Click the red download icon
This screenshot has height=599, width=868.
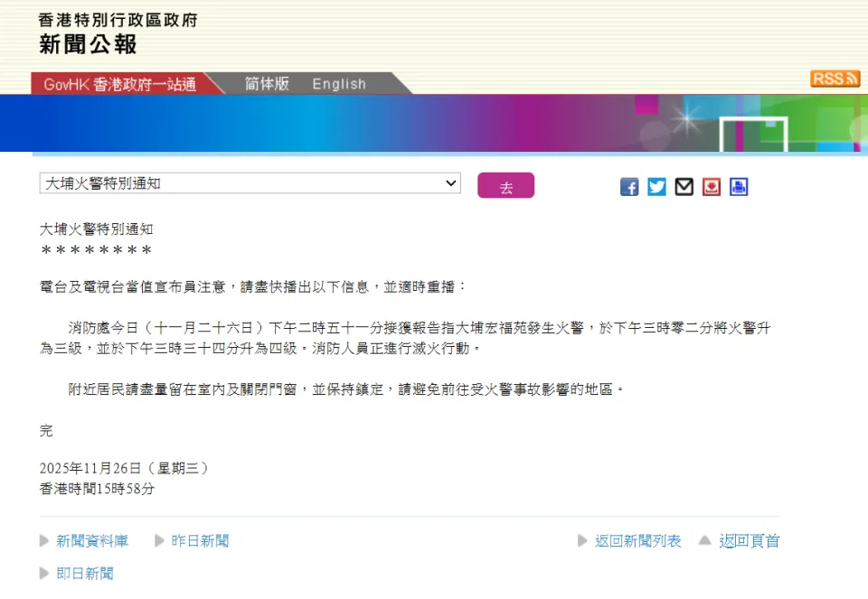pos(712,187)
